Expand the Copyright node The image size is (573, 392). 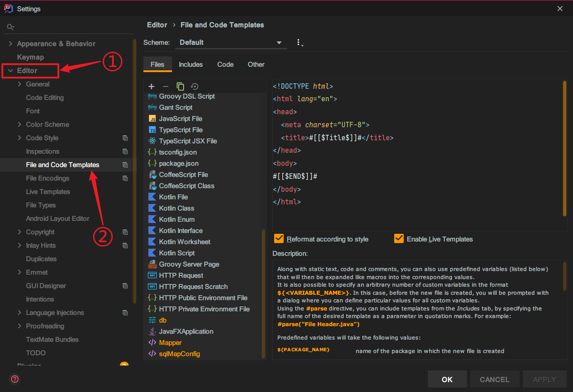19,232
